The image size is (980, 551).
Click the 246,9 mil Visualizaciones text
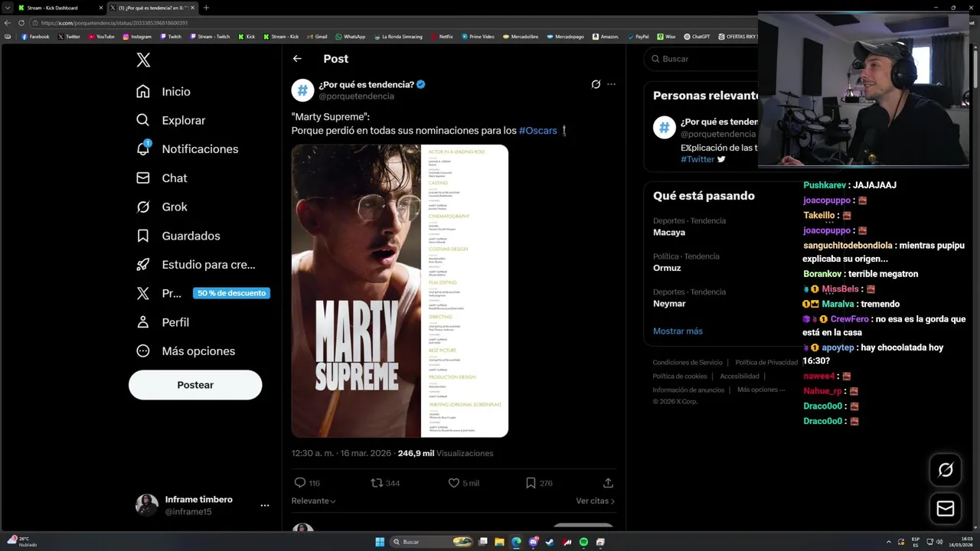[446, 453]
